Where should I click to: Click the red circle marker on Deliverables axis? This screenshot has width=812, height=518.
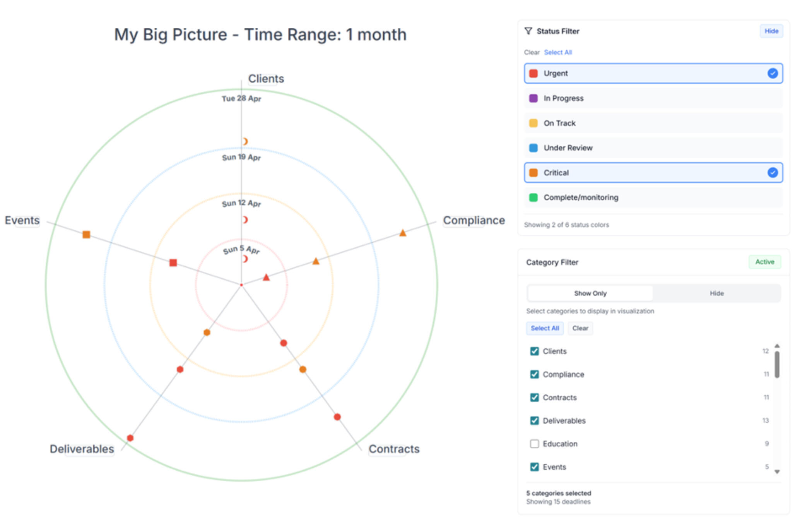(179, 369)
